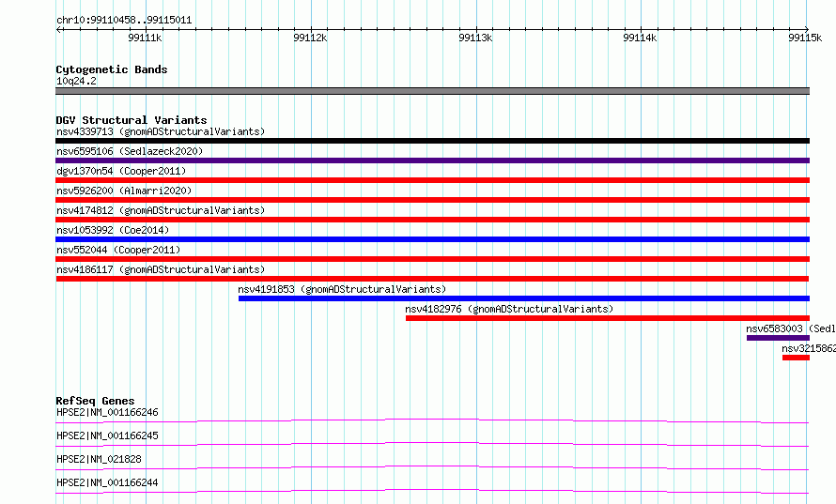
Task: Click the 99111k ruler tick label
Action: coord(145,38)
